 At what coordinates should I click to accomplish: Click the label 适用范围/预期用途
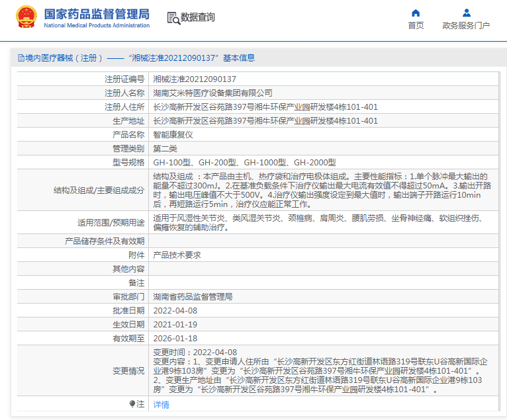(x=111, y=223)
